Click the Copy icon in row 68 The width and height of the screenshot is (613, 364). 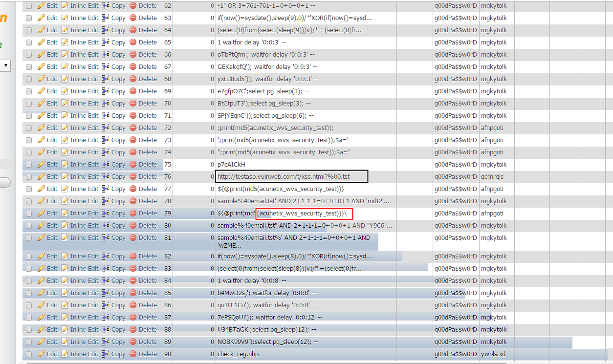106,79
